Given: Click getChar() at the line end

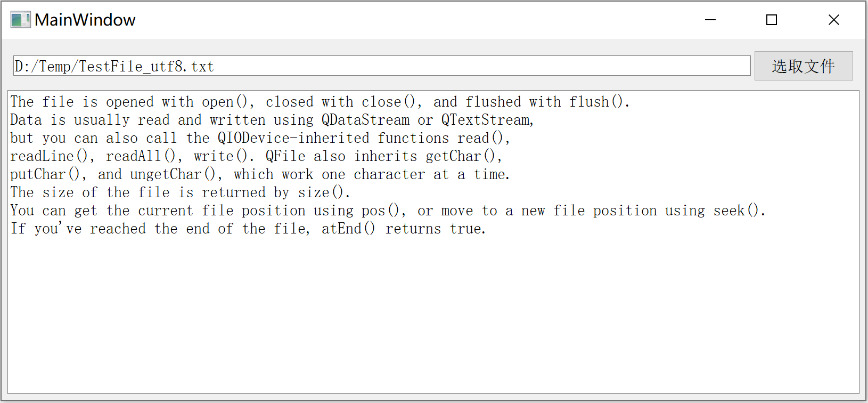Looking at the screenshot, I should (461, 156).
